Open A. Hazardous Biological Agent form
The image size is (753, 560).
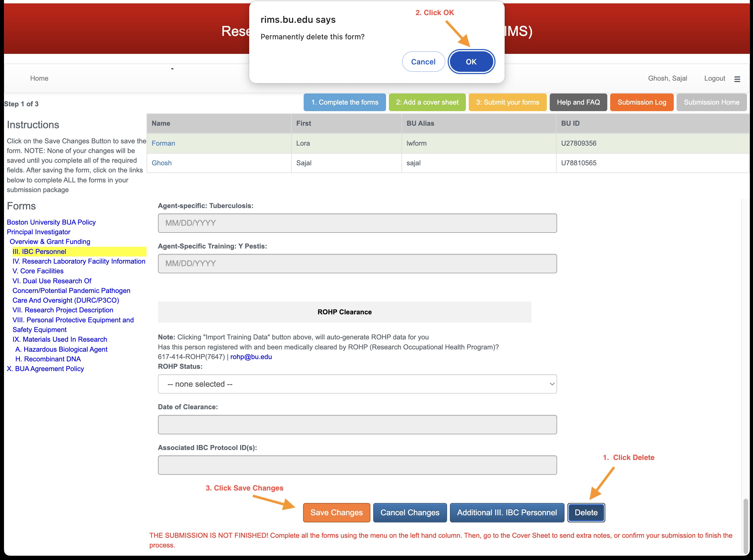(x=61, y=349)
